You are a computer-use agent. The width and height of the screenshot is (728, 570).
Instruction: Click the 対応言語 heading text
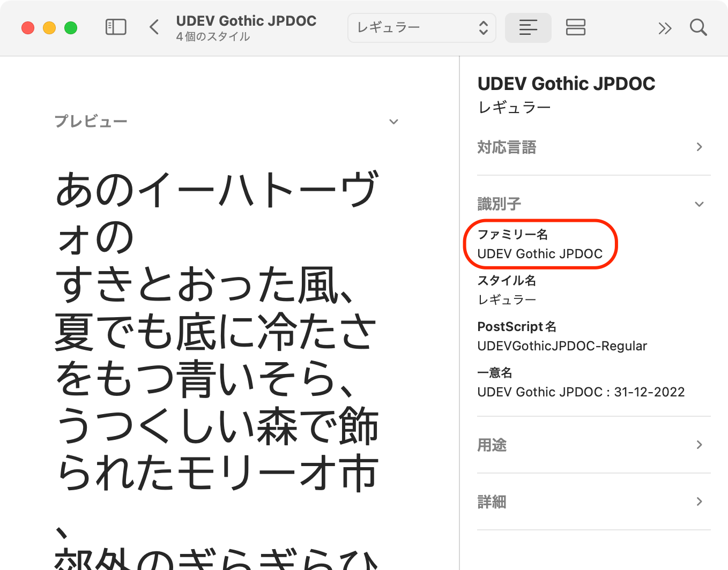(507, 147)
